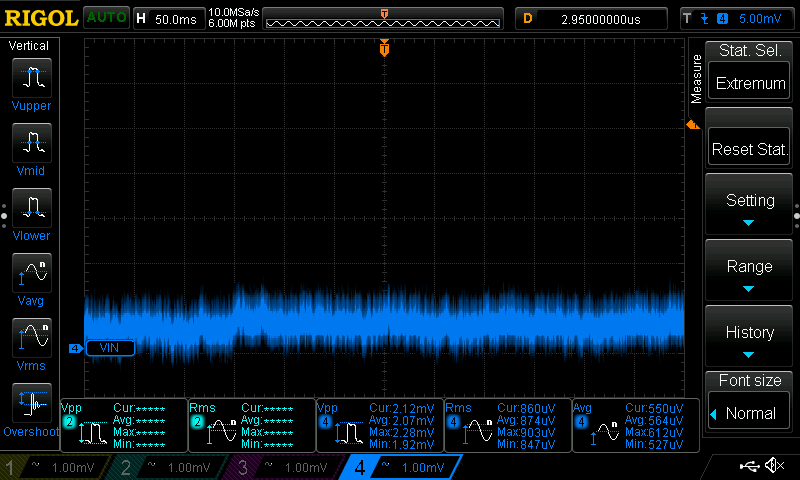Click the 6.00M pts memory depth readout
This screenshot has width=800, height=480.
(x=232, y=23)
